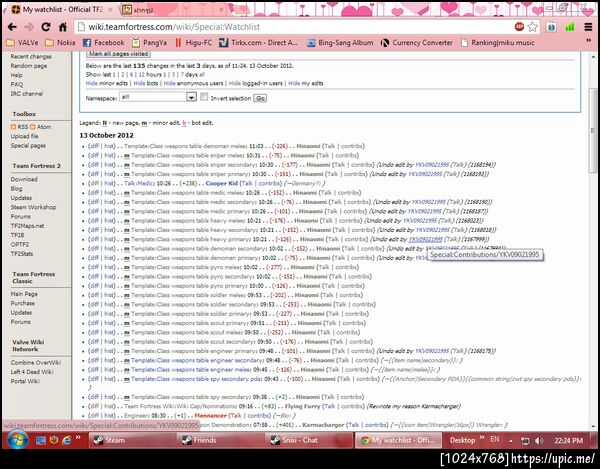The width and height of the screenshot is (600, 469).
Task: Open the Upload file link
Action: coord(24,136)
